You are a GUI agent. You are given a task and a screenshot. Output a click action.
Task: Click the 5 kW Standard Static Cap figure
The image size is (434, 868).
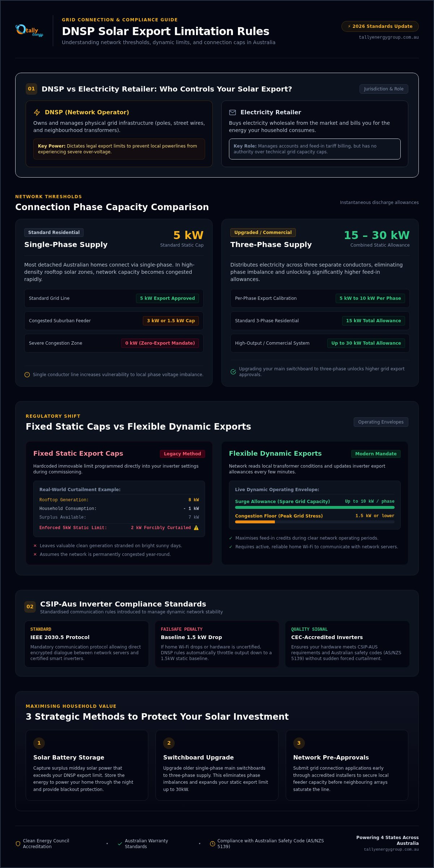click(x=188, y=235)
